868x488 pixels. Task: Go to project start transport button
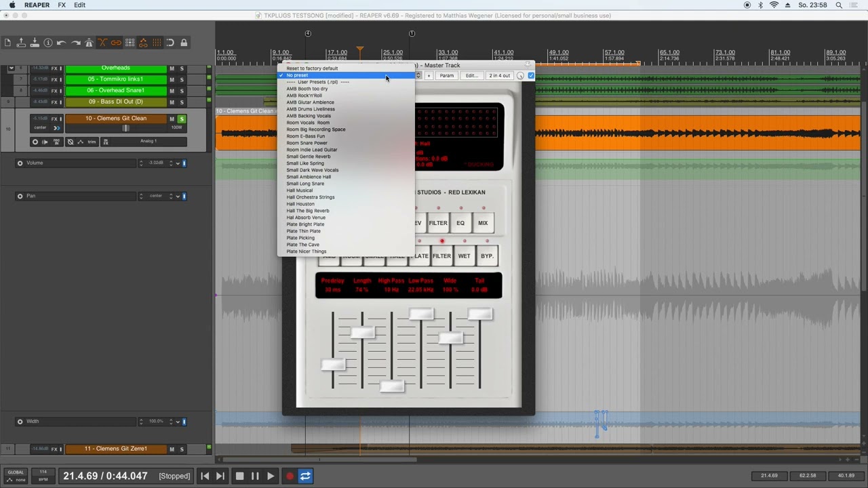tap(205, 476)
